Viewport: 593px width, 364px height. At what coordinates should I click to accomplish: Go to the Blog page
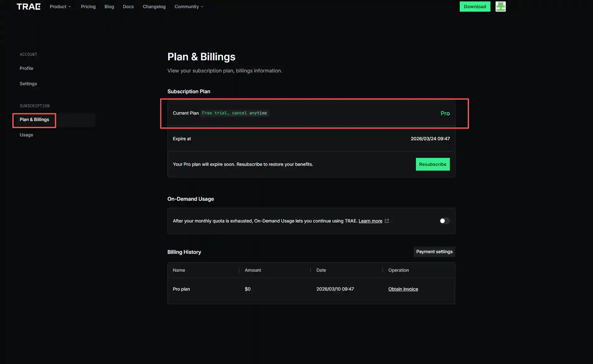pos(109,7)
